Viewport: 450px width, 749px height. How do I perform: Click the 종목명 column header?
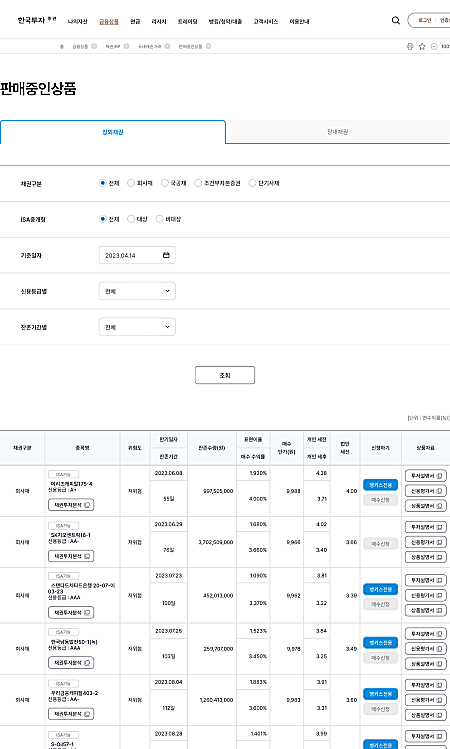click(82, 448)
